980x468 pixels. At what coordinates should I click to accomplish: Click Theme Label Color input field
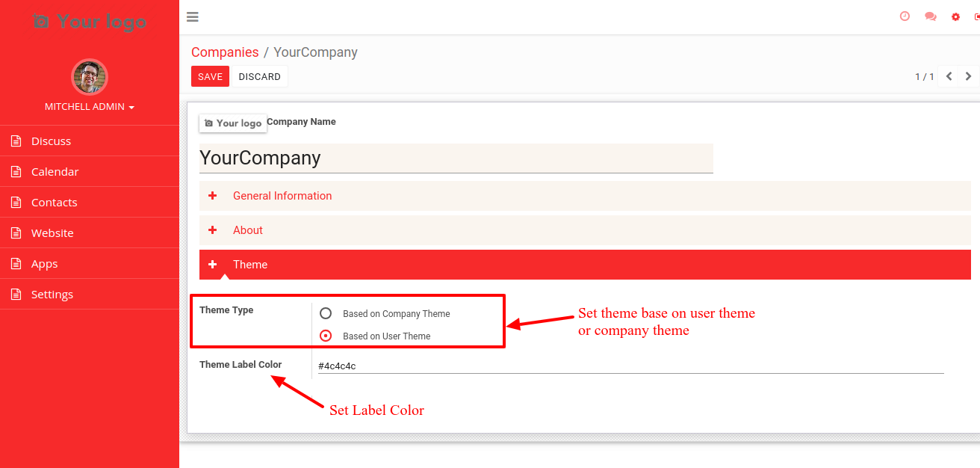(x=630, y=366)
